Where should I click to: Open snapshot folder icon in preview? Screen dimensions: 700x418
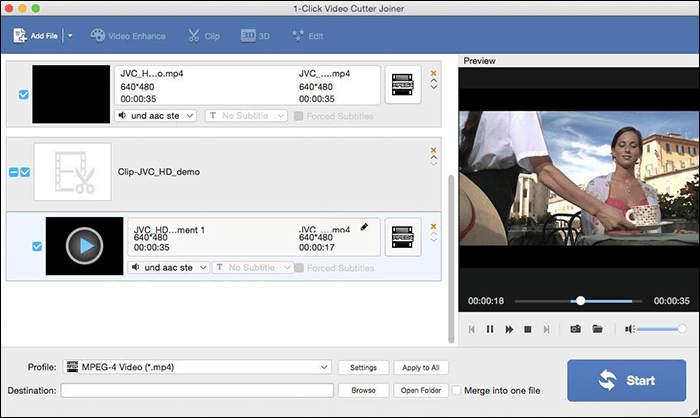pos(597,328)
